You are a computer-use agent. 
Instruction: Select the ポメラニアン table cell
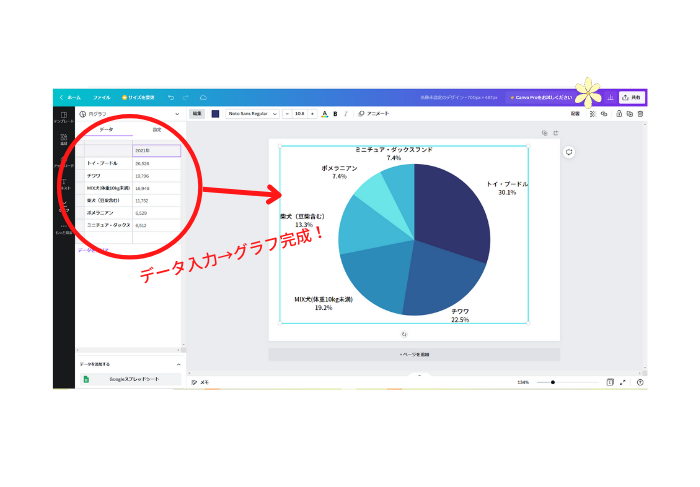[108, 213]
